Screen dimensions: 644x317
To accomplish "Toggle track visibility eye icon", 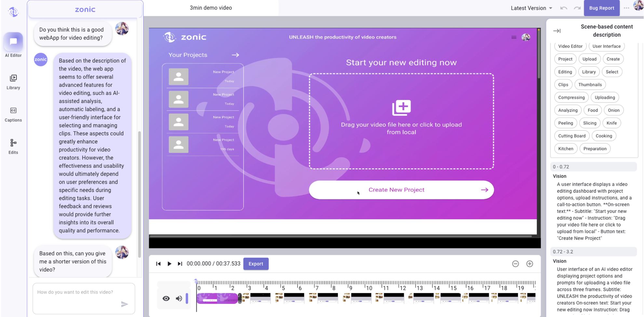I will click(x=166, y=298).
